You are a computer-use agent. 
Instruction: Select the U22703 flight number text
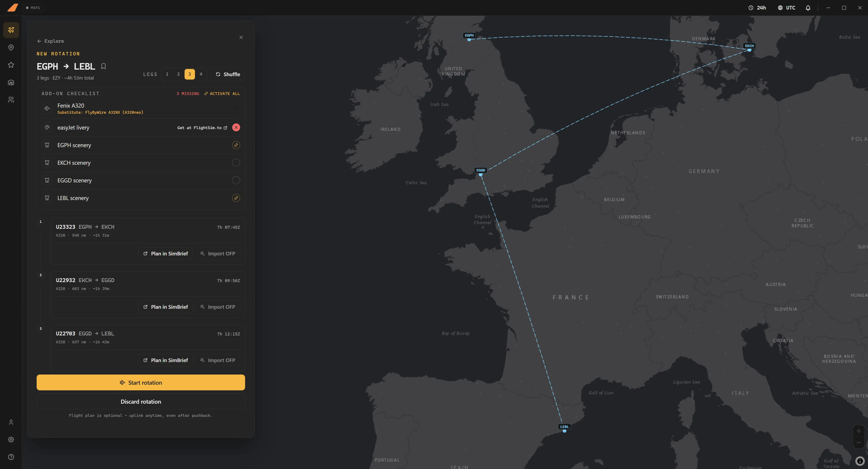pyautogui.click(x=65, y=334)
